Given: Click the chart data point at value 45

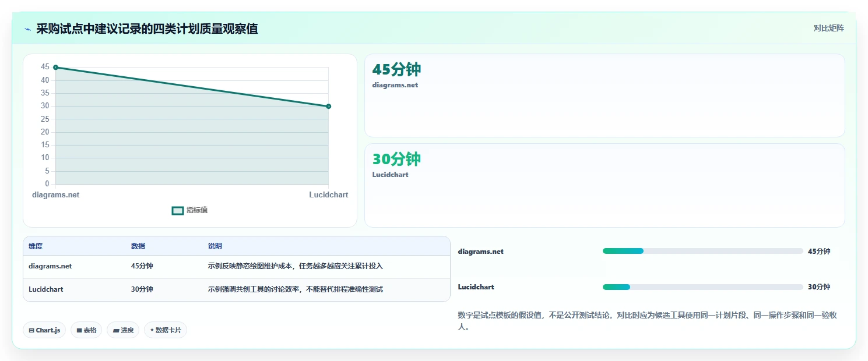Looking at the screenshot, I should pos(55,68).
